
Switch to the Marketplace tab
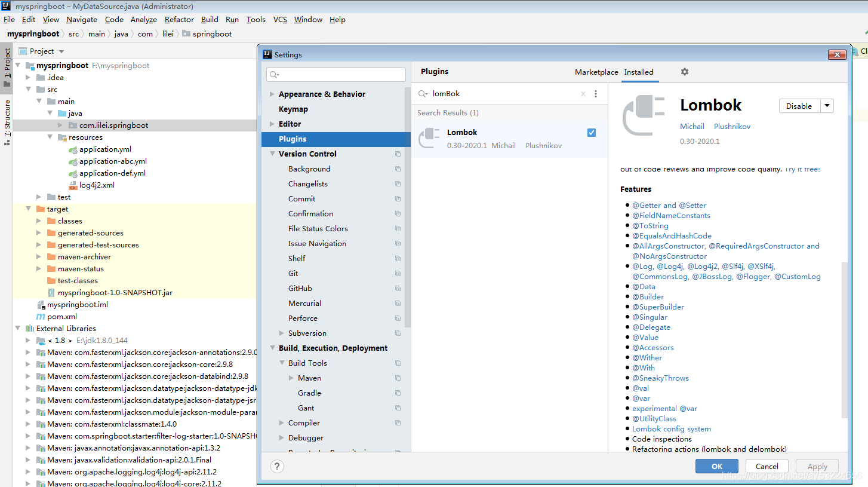point(596,72)
